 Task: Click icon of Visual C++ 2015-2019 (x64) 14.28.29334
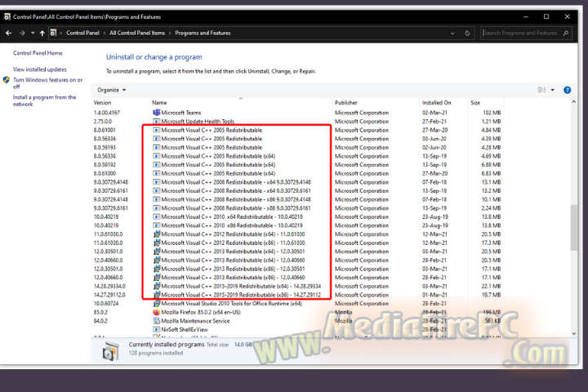[x=156, y=286]
